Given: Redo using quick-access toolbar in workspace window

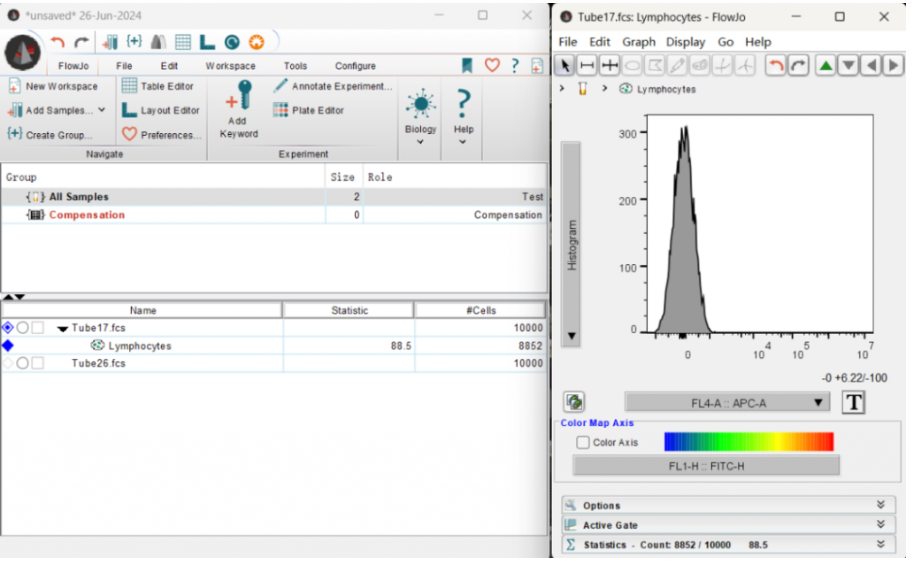Looking at the screenshot, I should 81,42.
